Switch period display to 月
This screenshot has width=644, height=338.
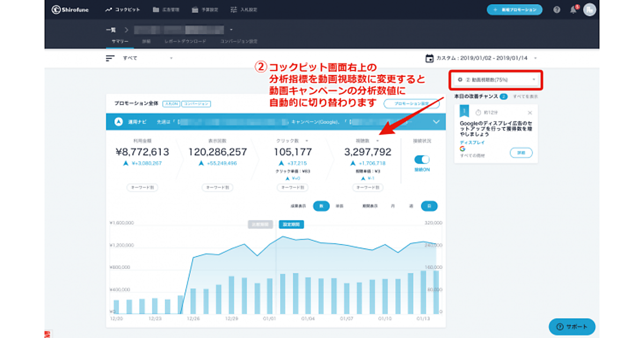tap(393, 205)
